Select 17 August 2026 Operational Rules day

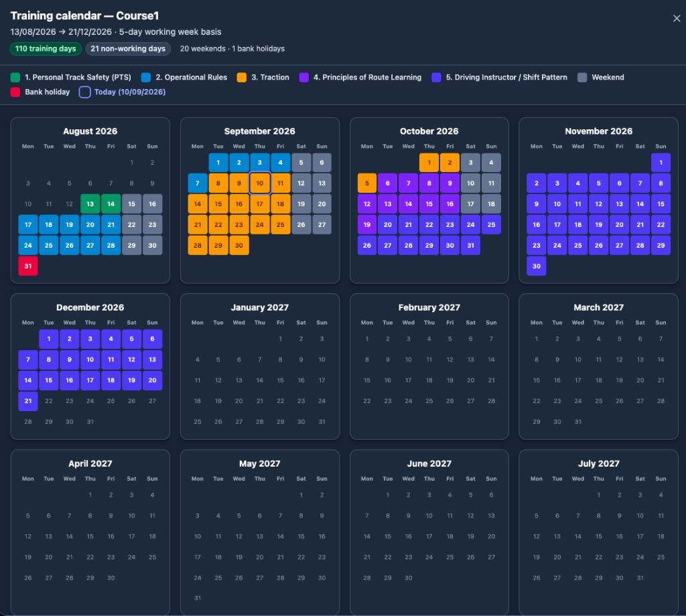pos(28,224)
